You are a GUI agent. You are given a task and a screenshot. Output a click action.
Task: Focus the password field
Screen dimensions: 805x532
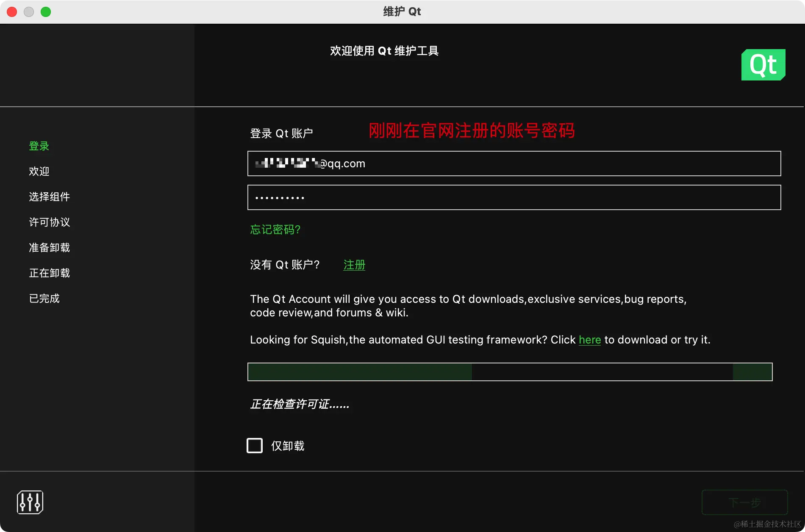click(x=514, y=197)
